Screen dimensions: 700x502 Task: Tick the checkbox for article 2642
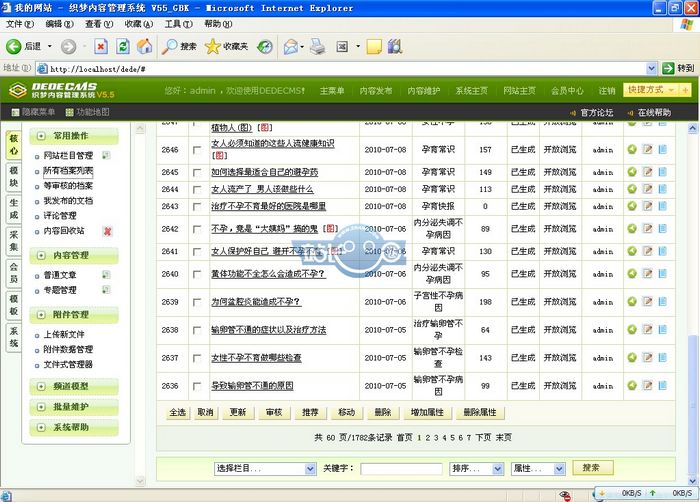pos(197,229)
